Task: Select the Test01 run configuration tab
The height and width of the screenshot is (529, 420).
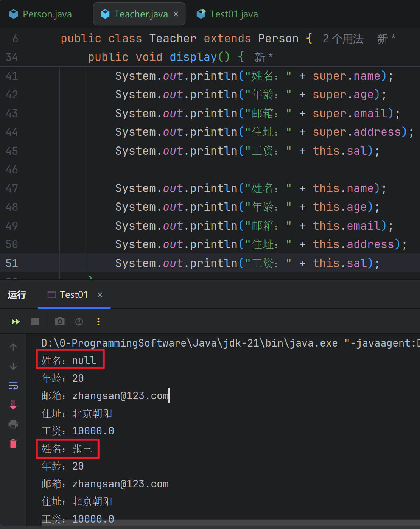Action: 68,295
